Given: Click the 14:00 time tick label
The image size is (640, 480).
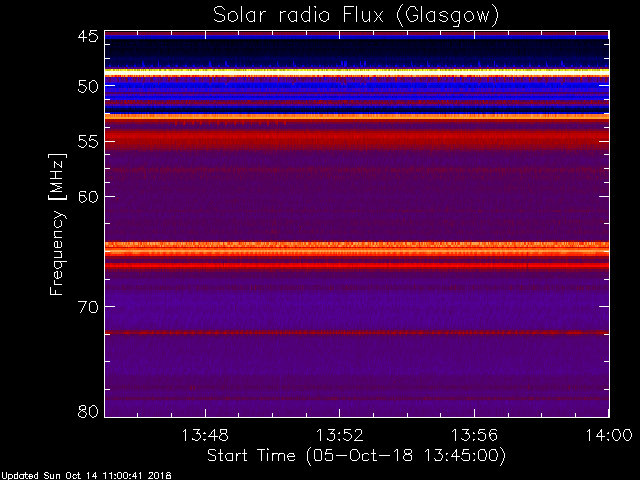Looking at the screenshot, I should (609, 435).
